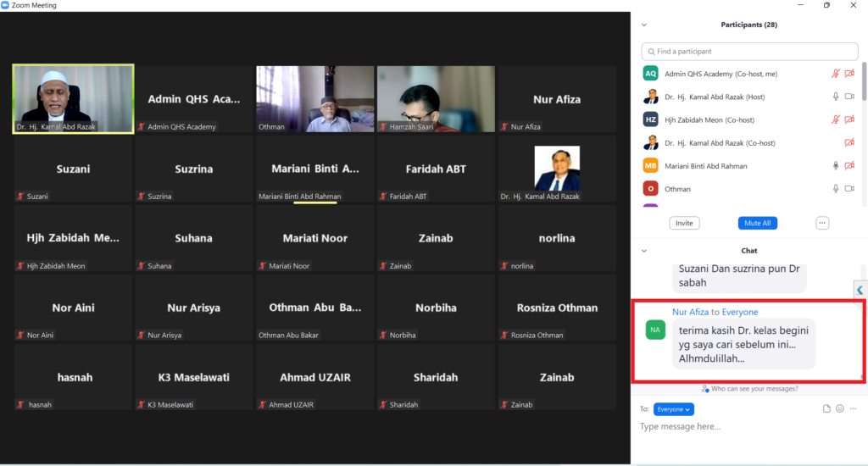Select the Faridah ABT tile
Viewport: 868px width, 466px height.
436,169
